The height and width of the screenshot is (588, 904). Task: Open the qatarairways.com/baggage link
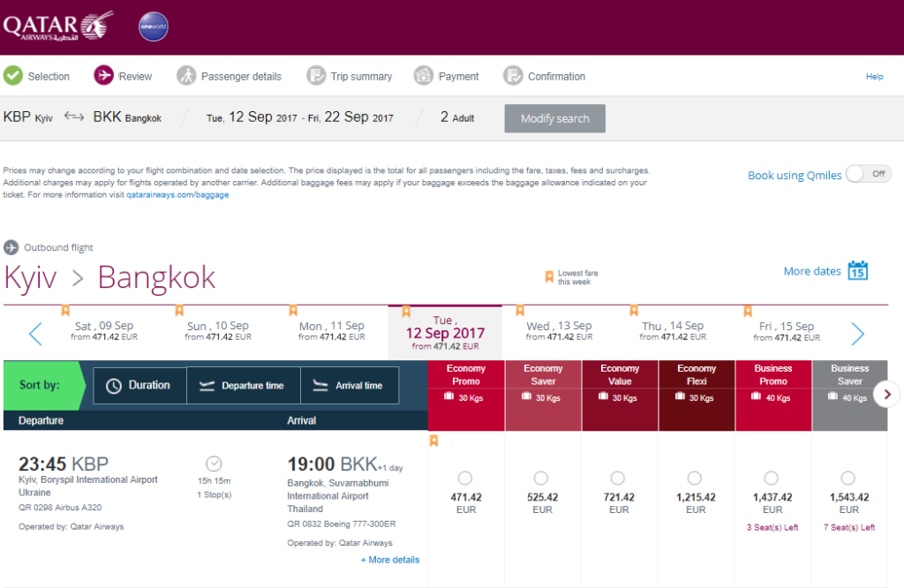coord(177,195)
